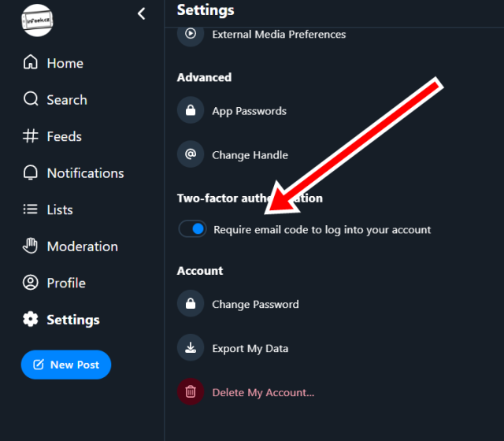The width and height of the screenshot is (504, 441).
Task: Click the Moderation hand icon
Action: click(x=31, y=246)
